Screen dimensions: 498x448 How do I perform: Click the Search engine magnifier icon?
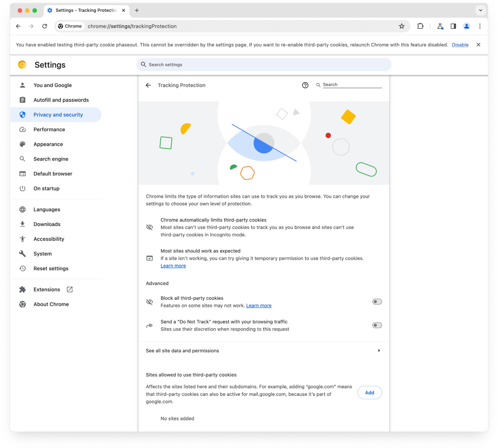pyautogui.click(x=22, y=159)
